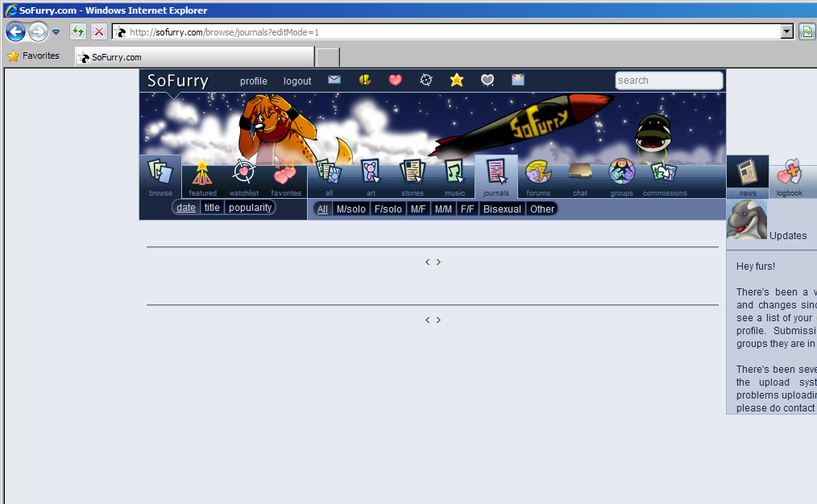Select the 'All' orientation filter
This screenshot has width=817, height=504.
322,209
